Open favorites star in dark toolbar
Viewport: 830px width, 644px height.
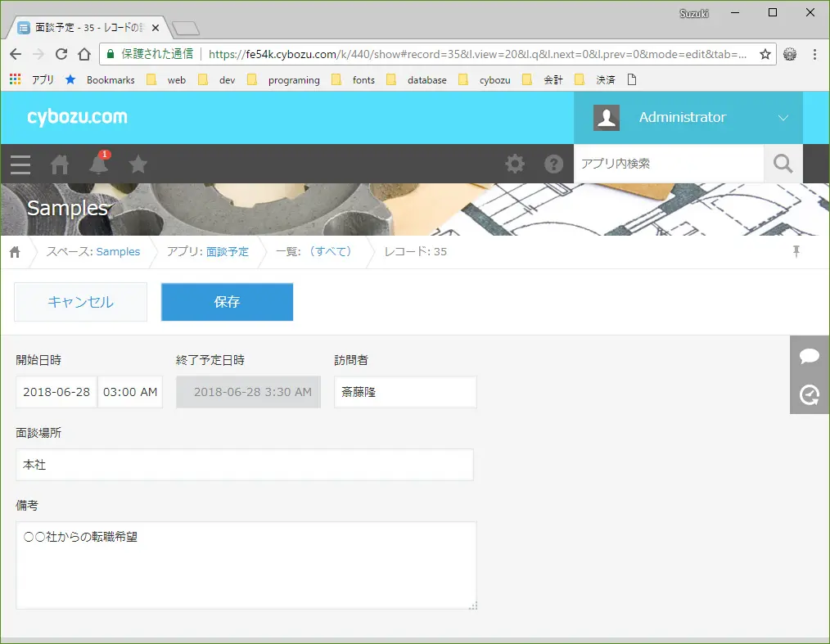click(x=138, y=164)
